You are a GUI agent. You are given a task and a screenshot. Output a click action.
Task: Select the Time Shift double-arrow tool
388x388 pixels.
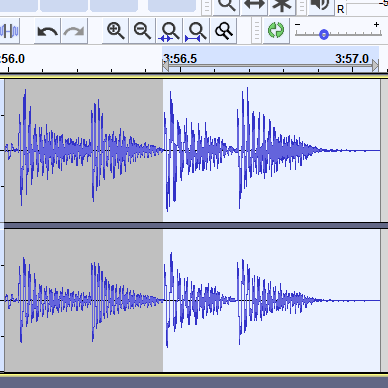pyautogui.click(x=254, y=7)
